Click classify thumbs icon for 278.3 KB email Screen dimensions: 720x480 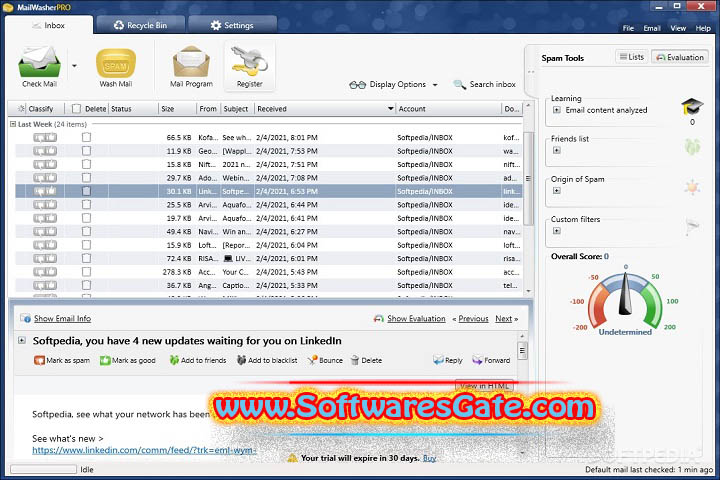coord(45,272)
